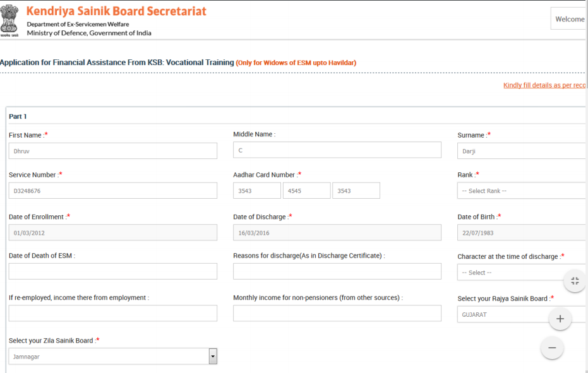Click the plus icon to increase font size
The height and width of the screenshot is (373, 588).
click(560, 319)
